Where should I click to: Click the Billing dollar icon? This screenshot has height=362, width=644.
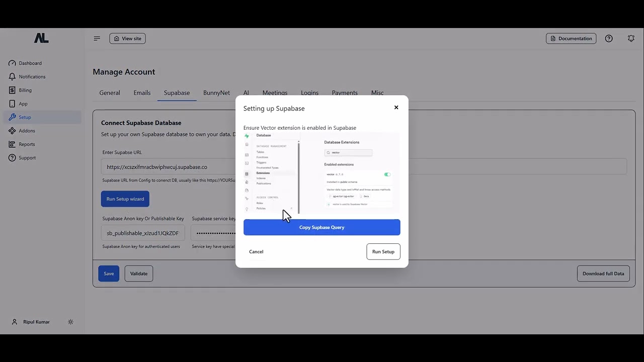pyautogui.click(x=12, y=90)
